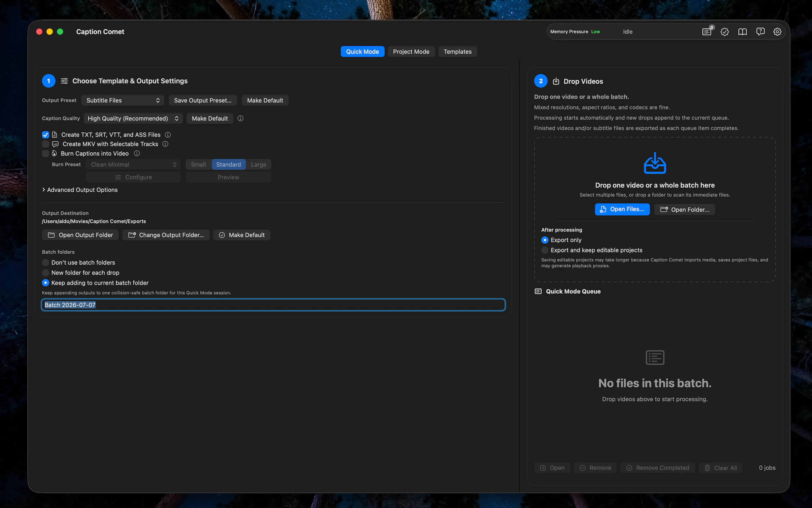The width and height of the screenshot is (812, 508).
Task: Open the Burn Preset Clean Minimal dropdown
Action: 133,165
